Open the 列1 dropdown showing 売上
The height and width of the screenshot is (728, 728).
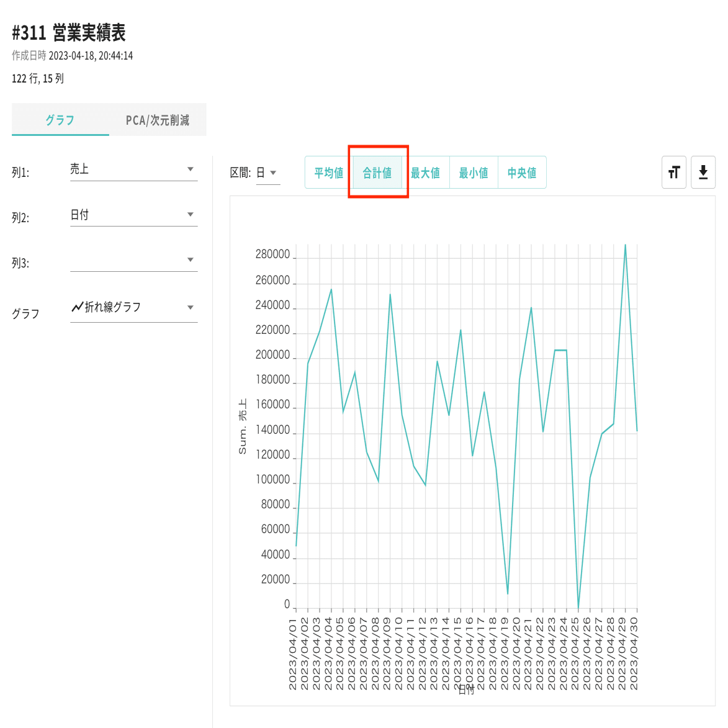(133, 169)
